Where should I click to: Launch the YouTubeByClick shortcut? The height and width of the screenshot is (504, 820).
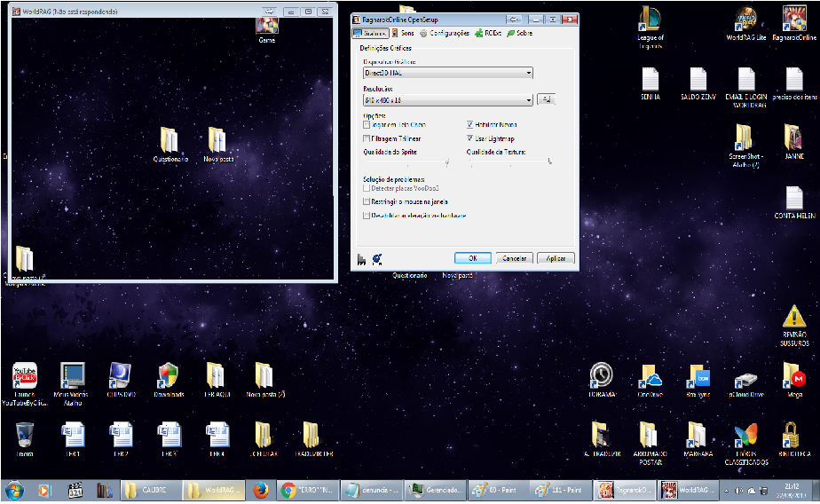(25, 383)
